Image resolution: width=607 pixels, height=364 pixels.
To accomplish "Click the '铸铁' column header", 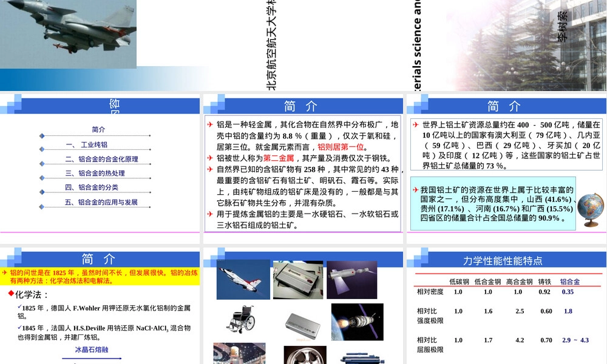I will pos(544,281).
